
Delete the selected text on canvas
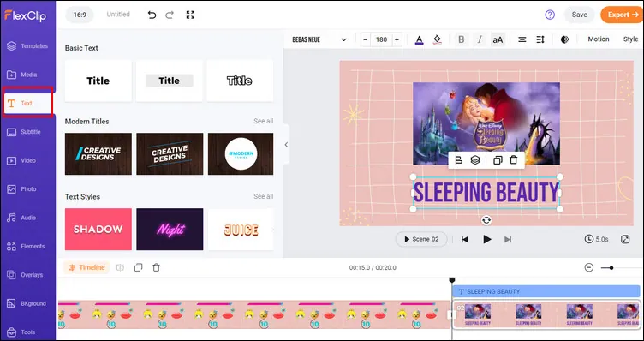point(513,160)
